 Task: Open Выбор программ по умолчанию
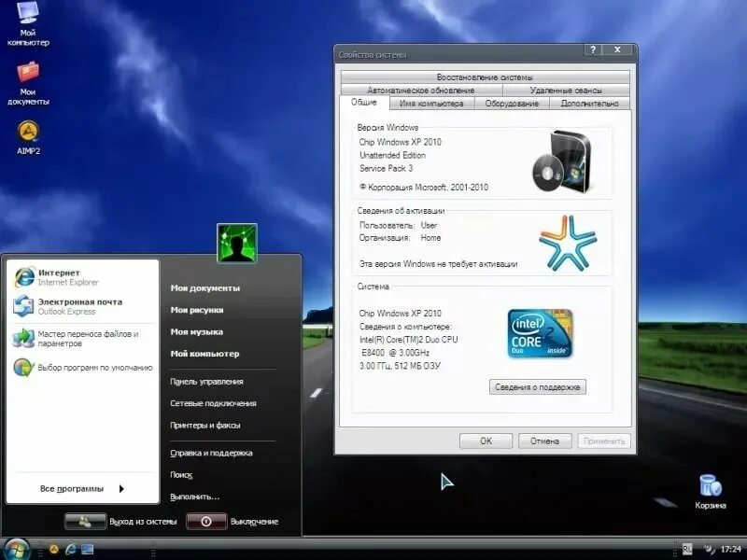click(83, 368)
